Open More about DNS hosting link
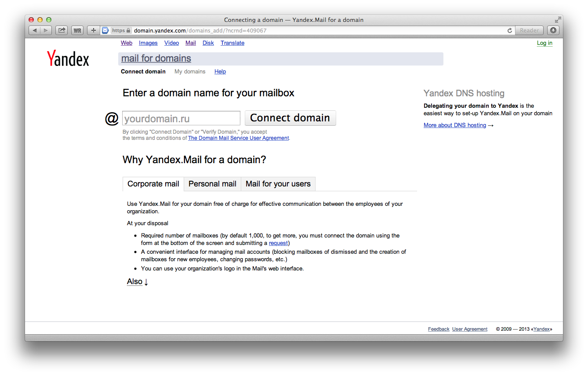This screenshot has width=588, height=376. click(455, 125)
